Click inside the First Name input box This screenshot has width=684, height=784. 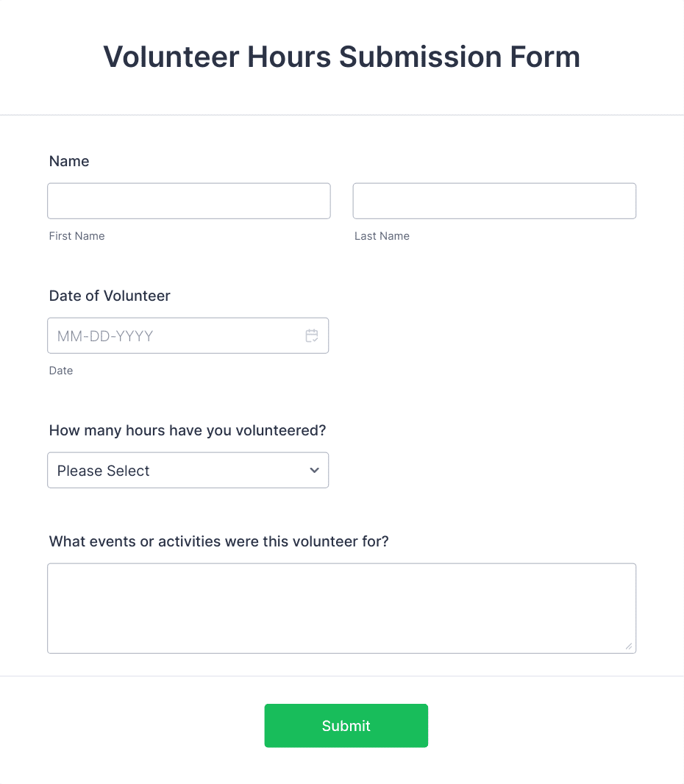click(188, 201)
